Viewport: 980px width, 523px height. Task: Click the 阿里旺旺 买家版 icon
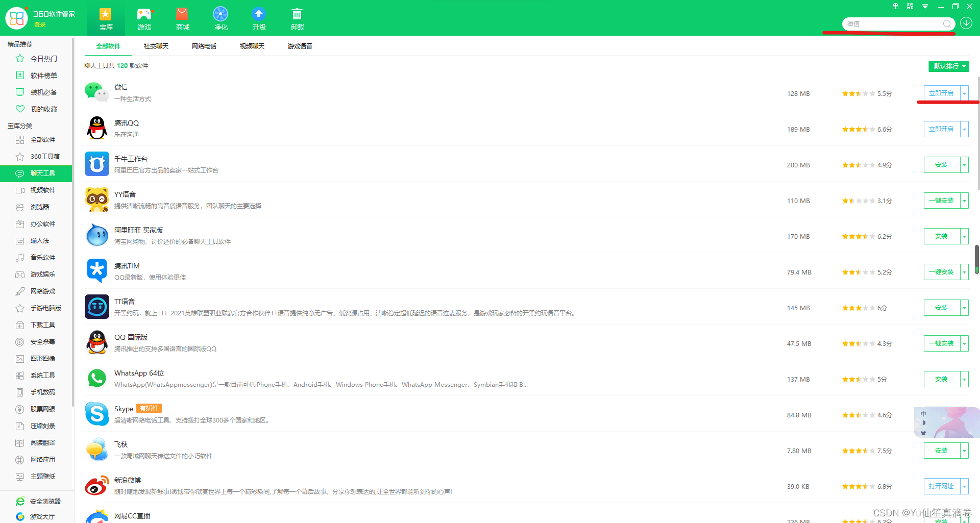click(96, 235)
